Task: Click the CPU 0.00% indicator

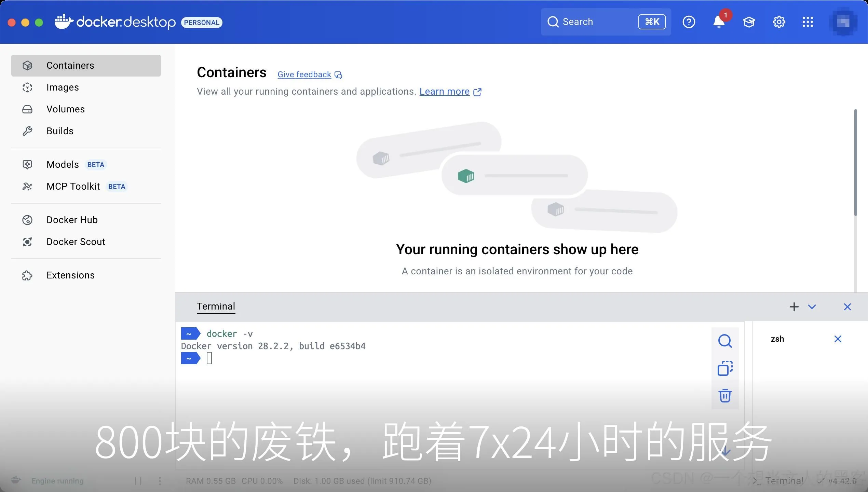Action: pos(262,481)
